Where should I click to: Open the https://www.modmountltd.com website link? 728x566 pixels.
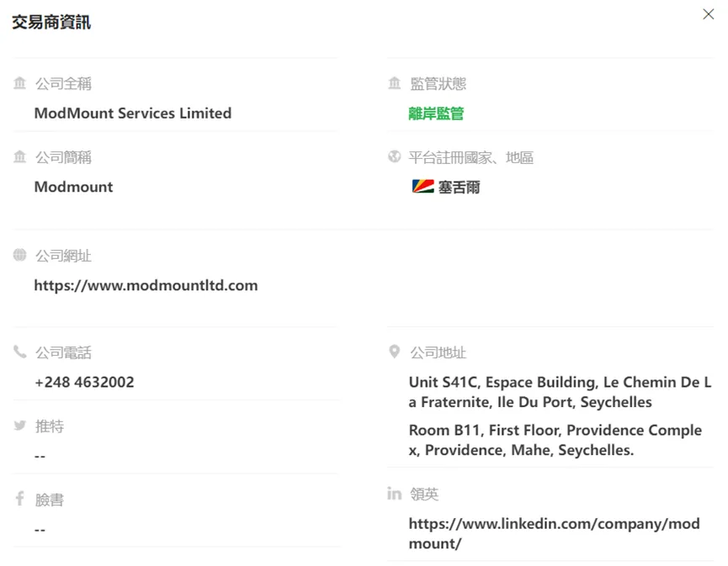click(x=146, y=285)
